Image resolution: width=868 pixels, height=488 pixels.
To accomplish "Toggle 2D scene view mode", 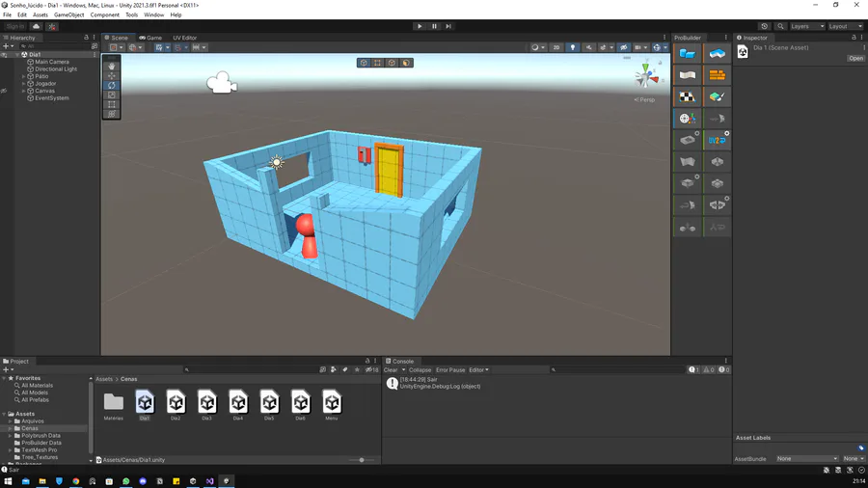I will coord(556,47).
